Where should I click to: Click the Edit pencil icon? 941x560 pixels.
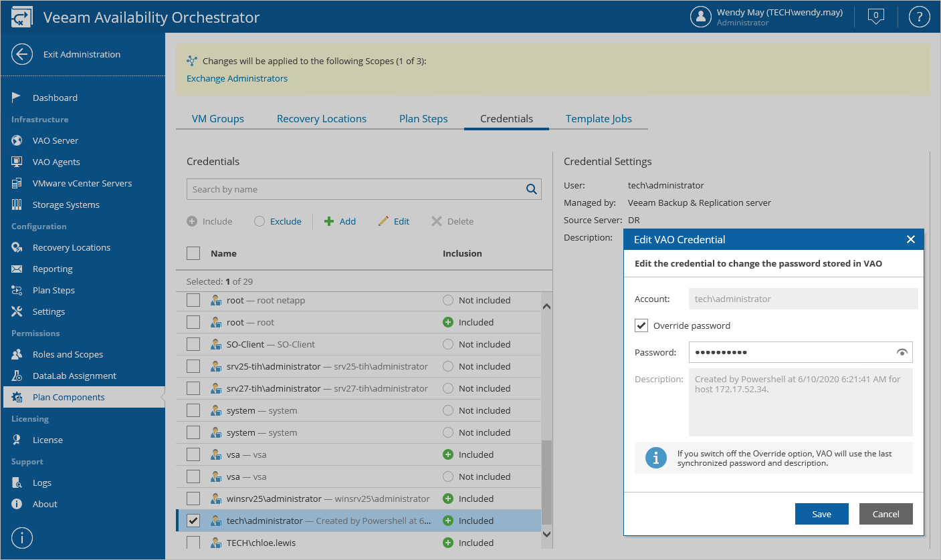pos(383,221)
